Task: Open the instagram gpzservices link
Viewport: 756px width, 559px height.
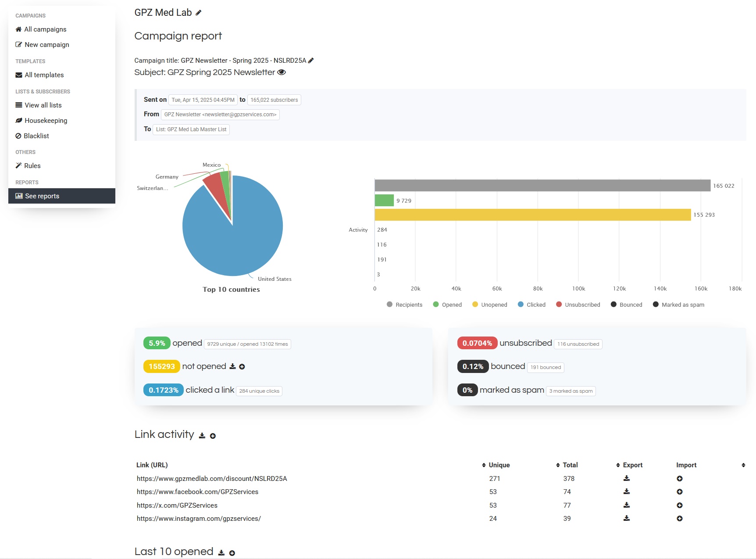Action: point(198,519)
